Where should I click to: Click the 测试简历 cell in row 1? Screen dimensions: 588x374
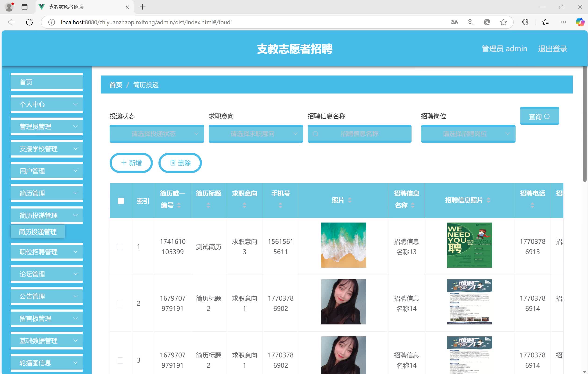pos(208,247)
